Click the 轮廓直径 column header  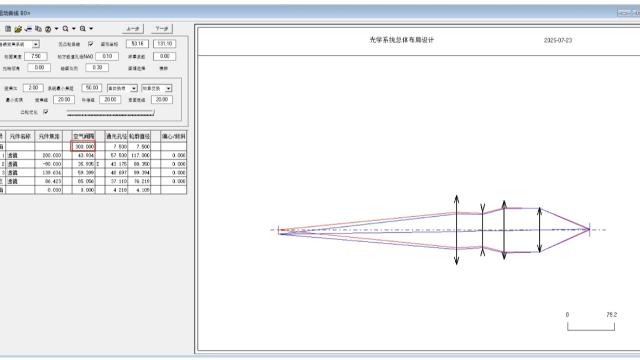[x=139, y=136]
